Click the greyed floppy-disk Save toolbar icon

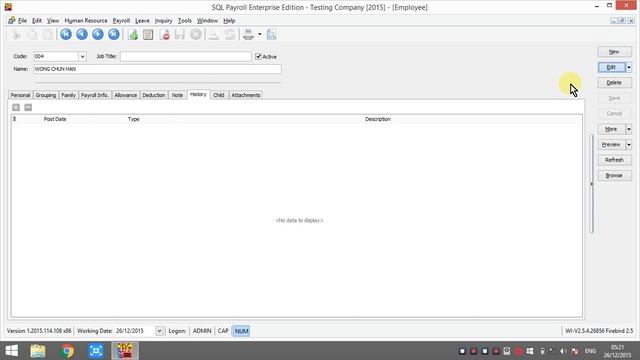180,35
